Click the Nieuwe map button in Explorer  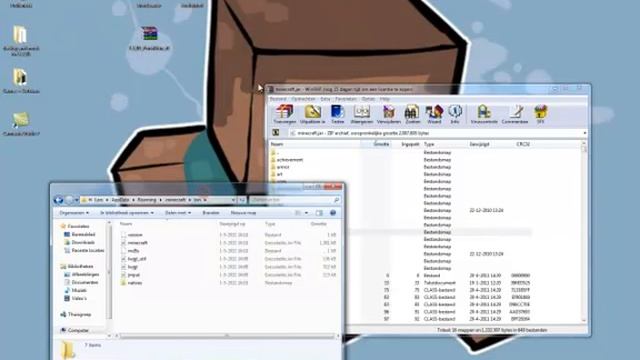pyautogui.click(x=244, y=213)
